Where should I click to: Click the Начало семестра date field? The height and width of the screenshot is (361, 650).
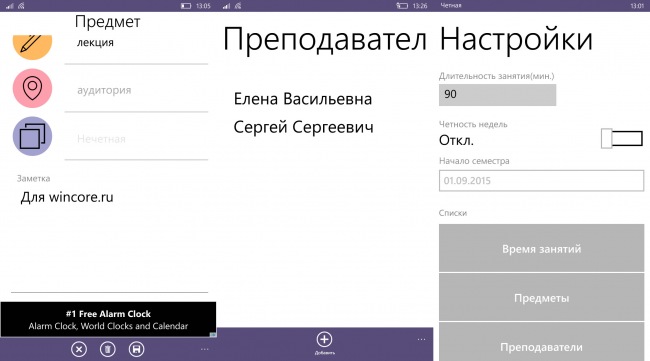tap(541, 181)
